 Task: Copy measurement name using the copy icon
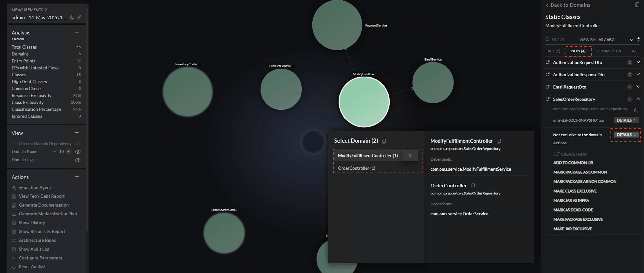point(72,17)
